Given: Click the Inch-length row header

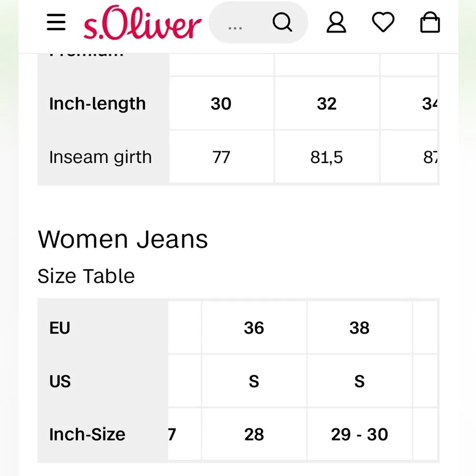Looking at the screenshot, I should click(98, 103).
